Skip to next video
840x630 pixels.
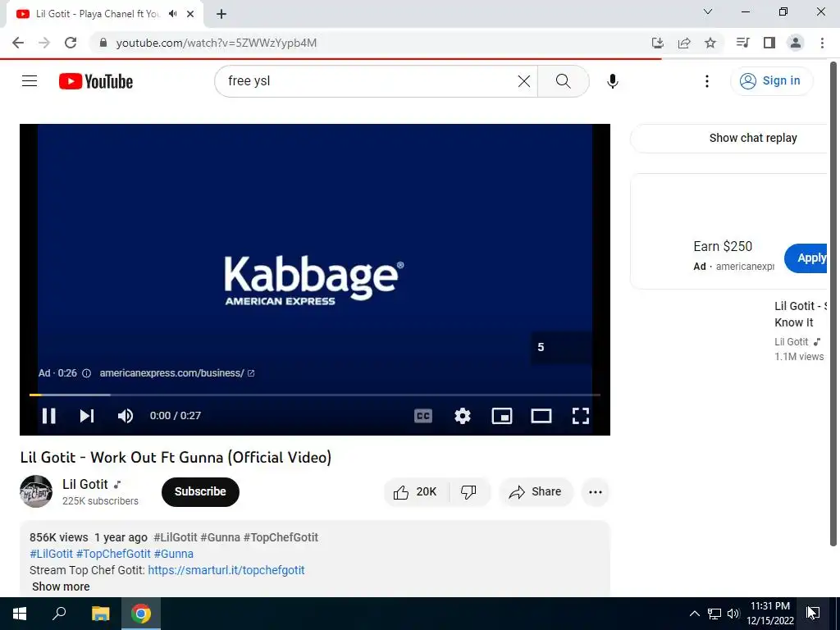(x=87, y=416)
